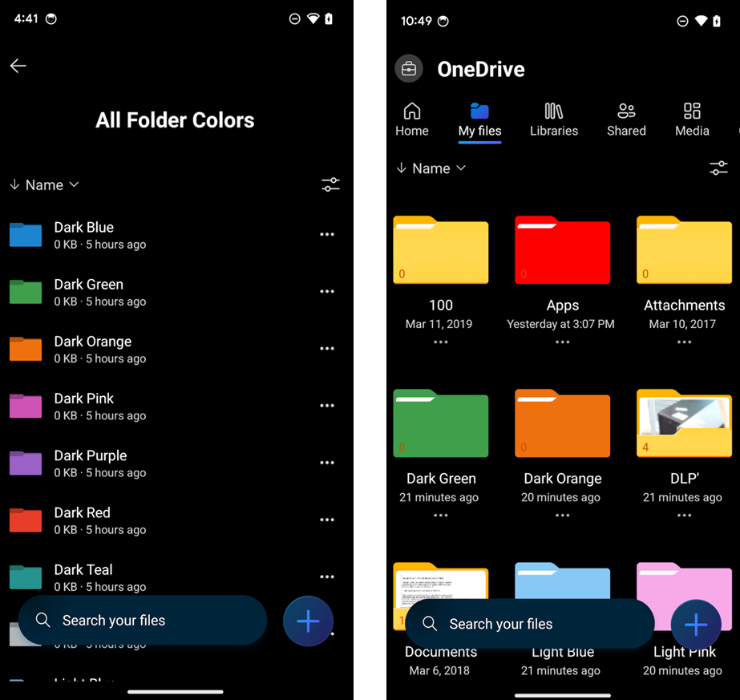
Task: Go back from All Folder Colors screen
Action: (x=18, y=66)
